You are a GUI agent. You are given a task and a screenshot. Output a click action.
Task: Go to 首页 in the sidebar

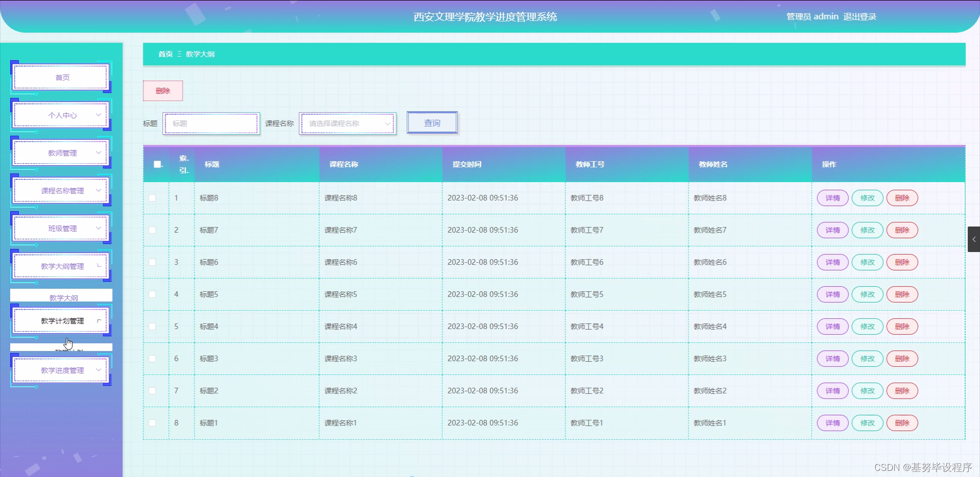[61, 78]
